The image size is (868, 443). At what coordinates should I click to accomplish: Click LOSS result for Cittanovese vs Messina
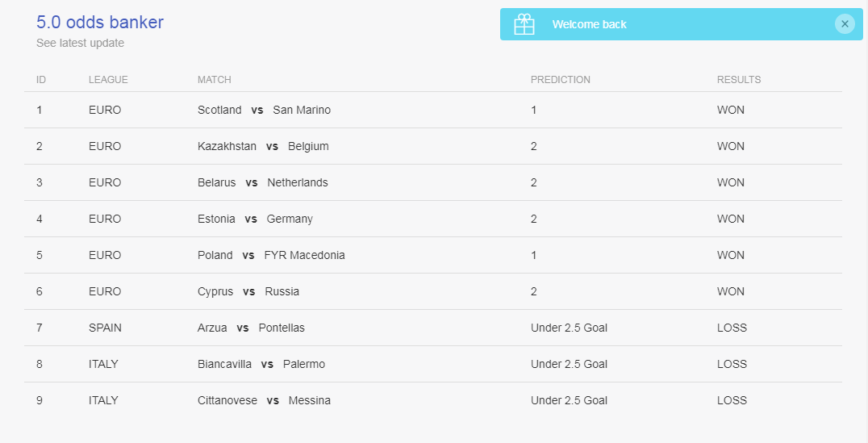coord(732,400)
